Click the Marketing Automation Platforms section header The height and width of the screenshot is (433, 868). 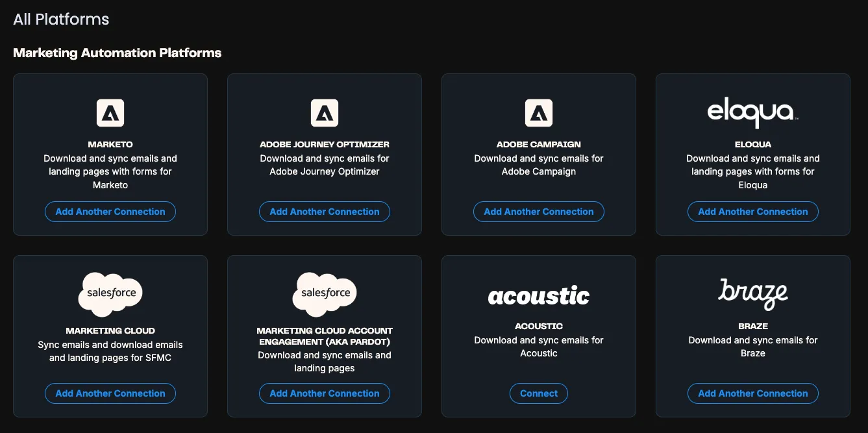[x=117, y=53]
